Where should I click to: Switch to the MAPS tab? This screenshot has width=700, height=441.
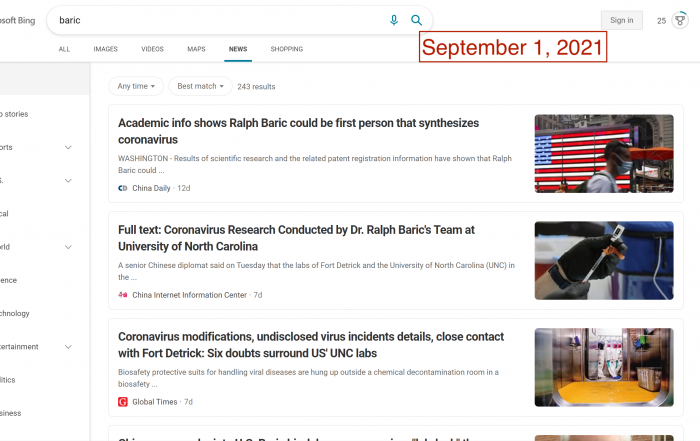click(196, 49)
